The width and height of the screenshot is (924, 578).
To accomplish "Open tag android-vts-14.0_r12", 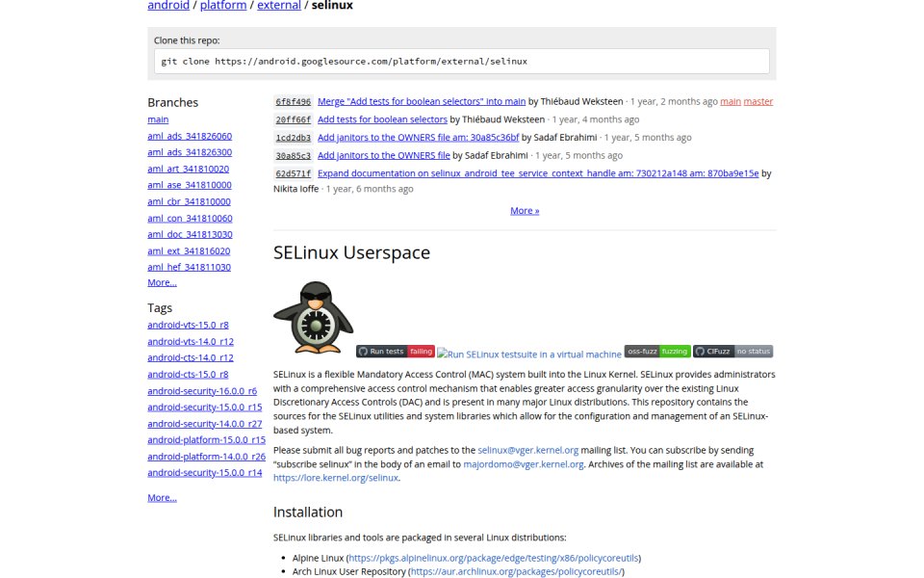I will (x=191, y=341).
